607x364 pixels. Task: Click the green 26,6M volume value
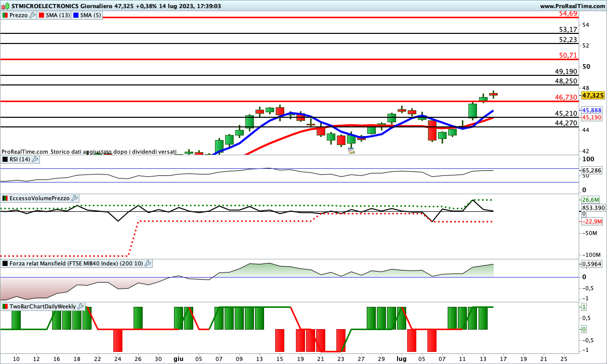click(591, 199)
